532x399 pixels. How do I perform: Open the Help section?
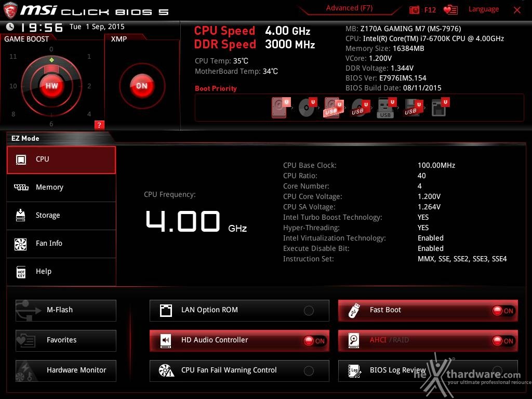(61, 272)
